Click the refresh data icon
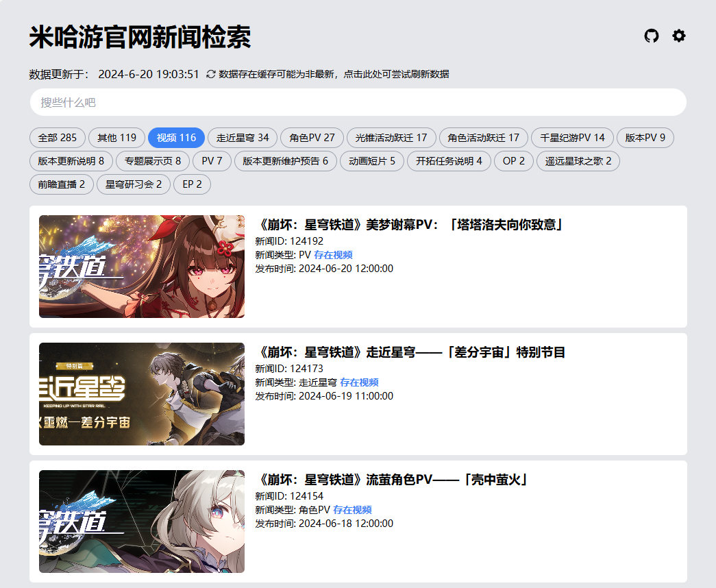 click(210, 74)
